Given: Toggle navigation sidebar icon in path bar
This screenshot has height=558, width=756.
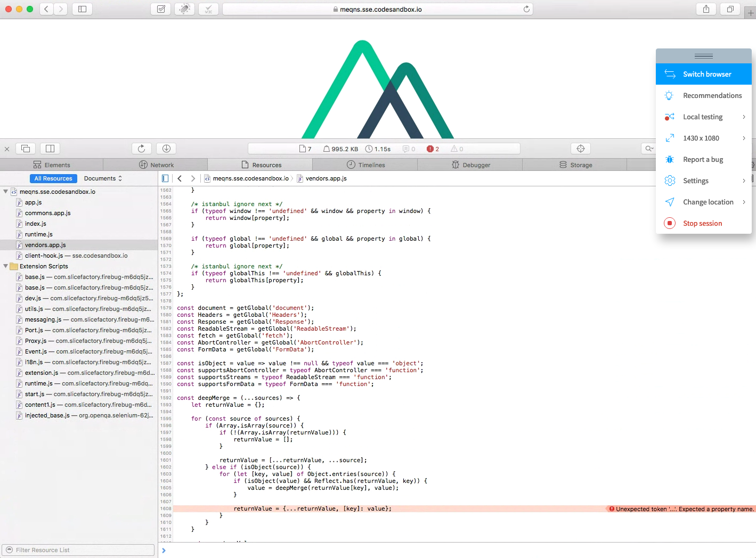Looking at the screenshot, I should [x=165, y=178].
